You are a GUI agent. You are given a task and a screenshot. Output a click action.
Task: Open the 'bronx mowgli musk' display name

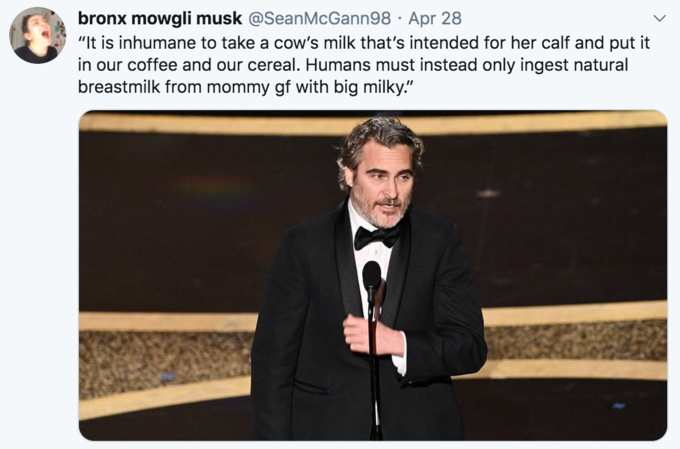click(x=160, y=18)
